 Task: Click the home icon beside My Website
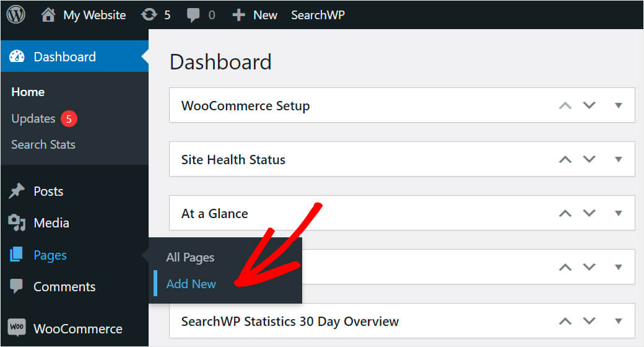48,15
